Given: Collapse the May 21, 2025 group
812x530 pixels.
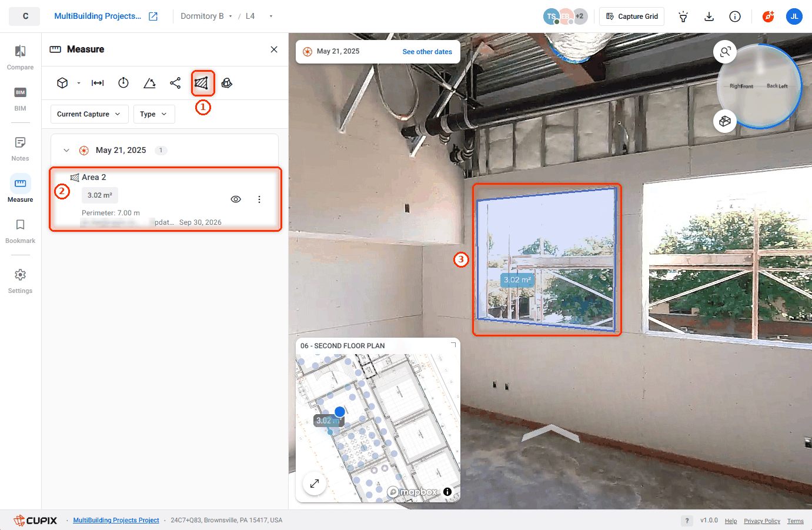Looking at the screenshot, I should pyautogui.click(x=66, y=151).
